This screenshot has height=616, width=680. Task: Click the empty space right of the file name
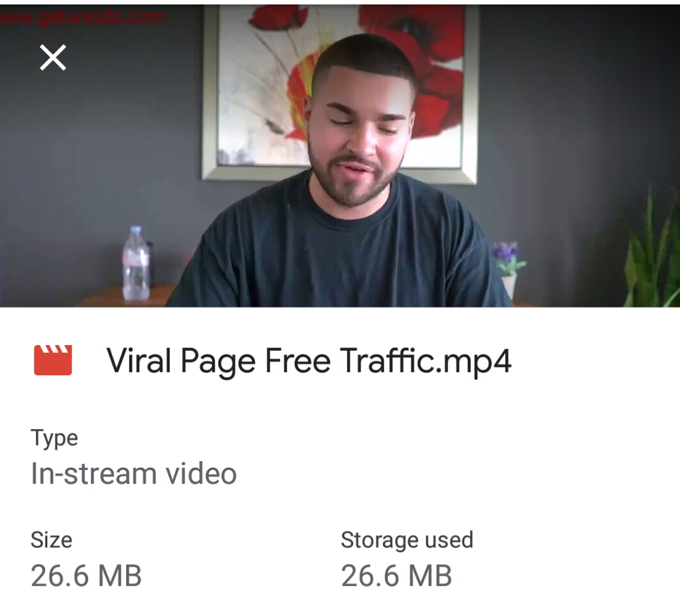click(594, 361)
